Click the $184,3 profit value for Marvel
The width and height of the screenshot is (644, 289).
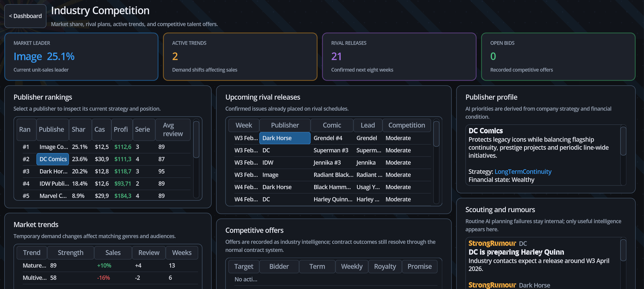pos(123,196)
